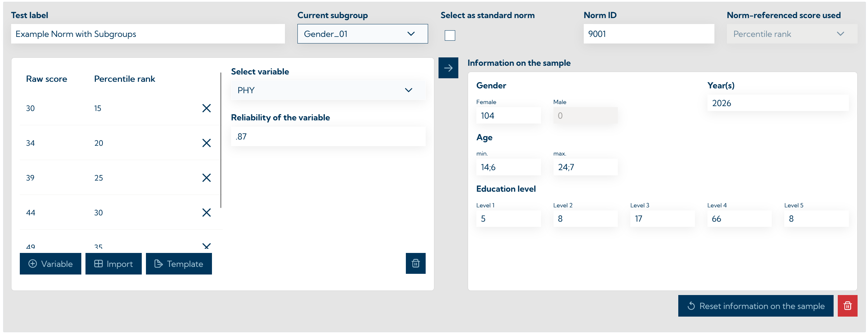Add a new variable with the plus button
The width and height of the screenshot is (868, 334).
[x=50, y=264]
